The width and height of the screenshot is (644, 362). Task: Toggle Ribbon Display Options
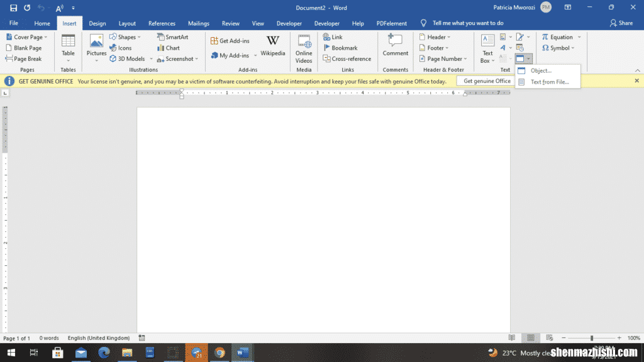pos(568,8)
